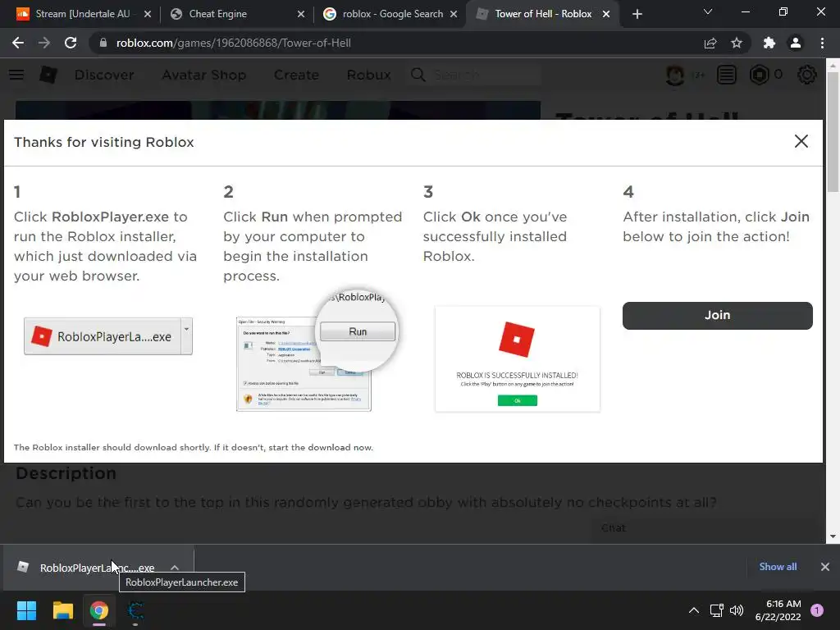This screenshot has height=630, width=840.
Task: Switch to the roblox - Google Search tab
Action: coord(393,14)
